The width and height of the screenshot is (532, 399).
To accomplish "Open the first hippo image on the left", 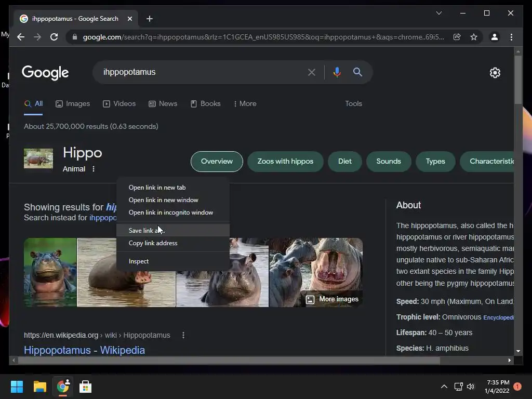I will coord(50,272).
